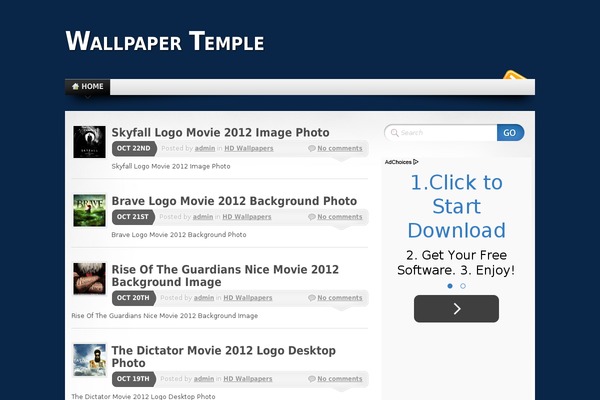Click comment bubble icon on Dictator post

click(312, 379)
